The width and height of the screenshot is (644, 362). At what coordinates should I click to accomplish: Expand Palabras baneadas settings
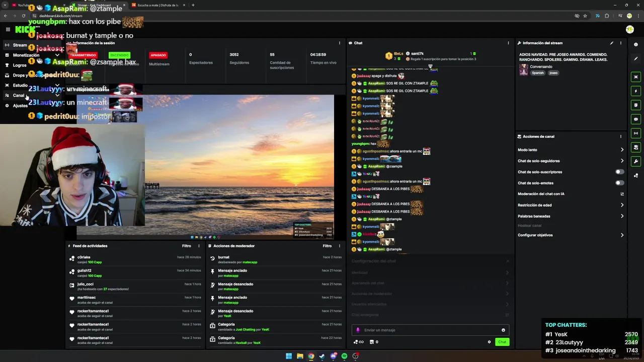coord(571,216)
